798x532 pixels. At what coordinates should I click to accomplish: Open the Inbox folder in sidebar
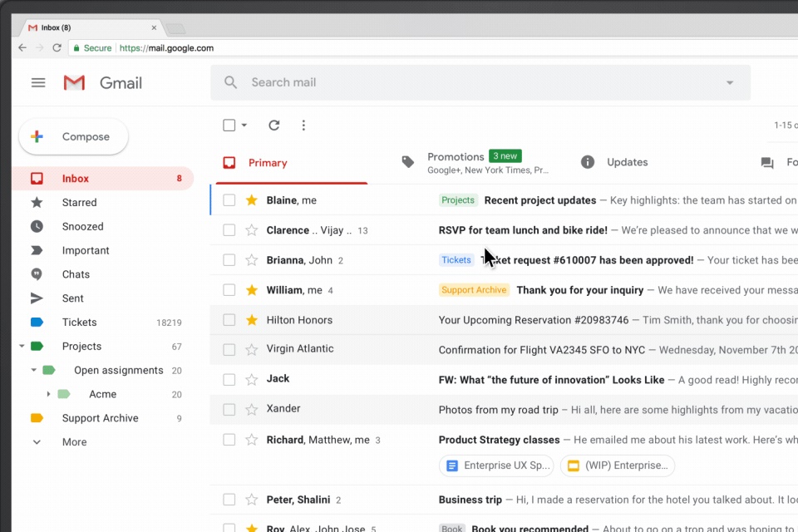103,178
